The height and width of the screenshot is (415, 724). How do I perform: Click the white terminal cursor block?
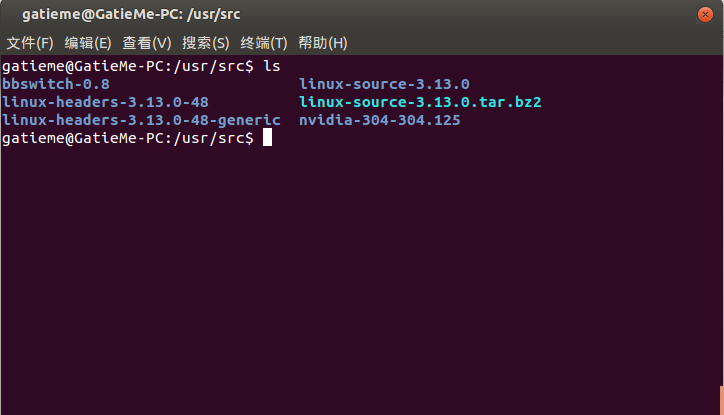click(x=267, y=138)
